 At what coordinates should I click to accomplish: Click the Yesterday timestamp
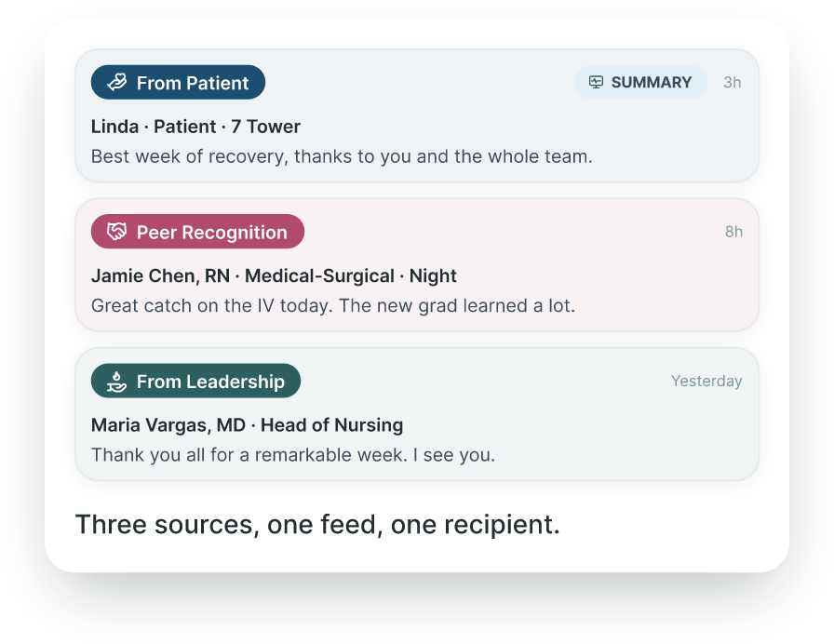pyautogui.click(x=706, y=381)
